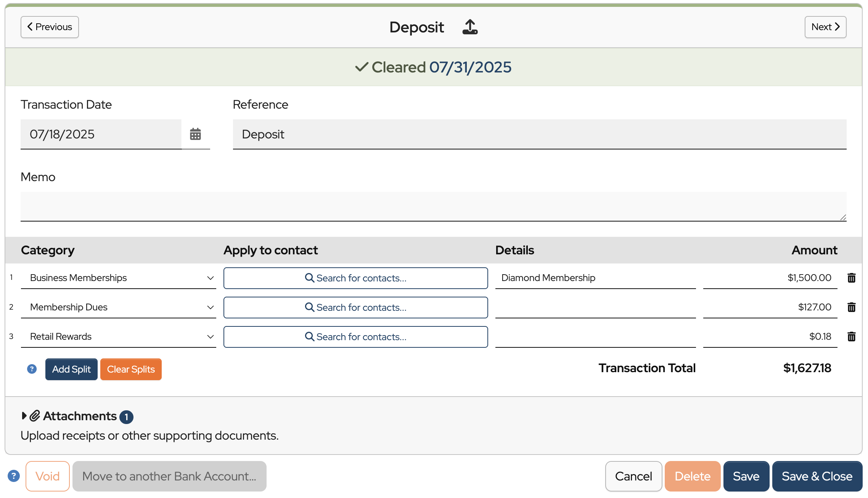Viewport: 868px width, 498px height.
Task: Go to the Next transaction
Action: [x=825, y=27]
